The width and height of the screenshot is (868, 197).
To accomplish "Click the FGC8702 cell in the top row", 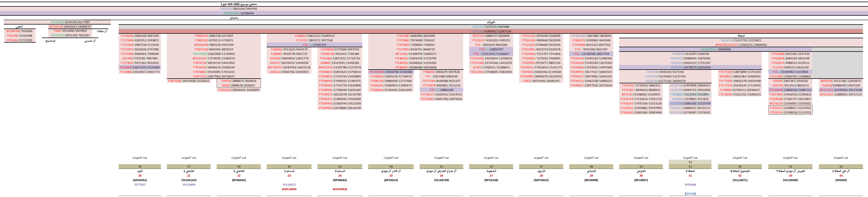I will [x=238, y=9].
